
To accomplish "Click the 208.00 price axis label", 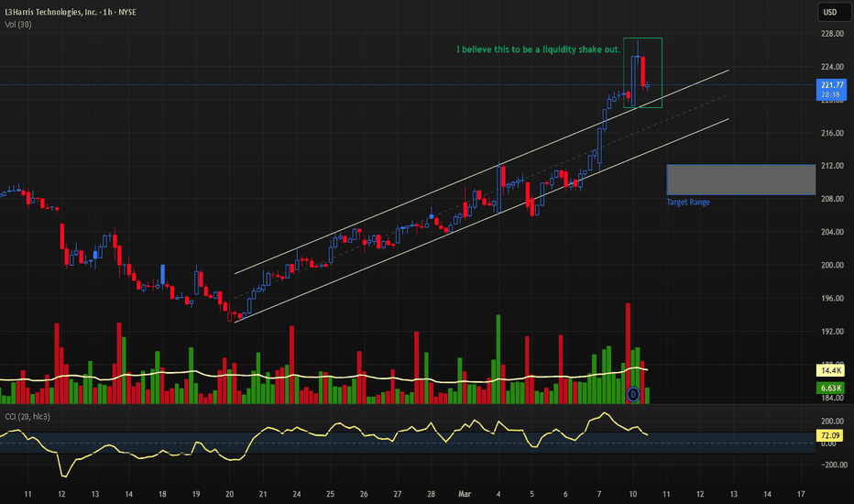I will pyautogui.click(x=832, y=199).
